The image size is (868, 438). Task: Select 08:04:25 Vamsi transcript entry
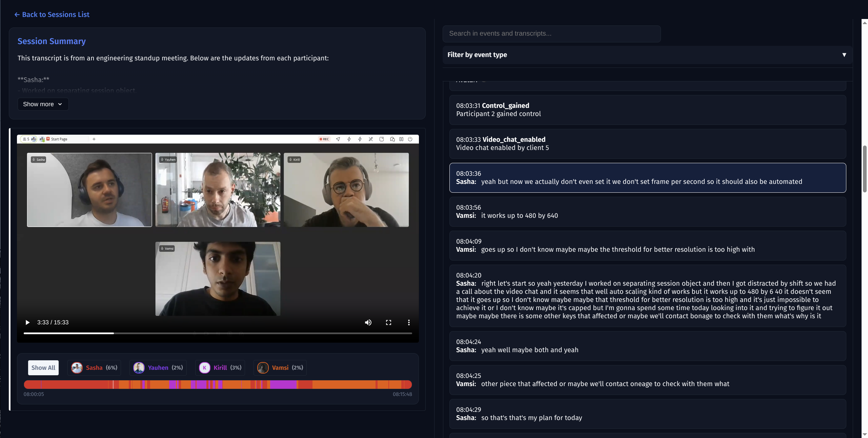(x=647, y=380)
